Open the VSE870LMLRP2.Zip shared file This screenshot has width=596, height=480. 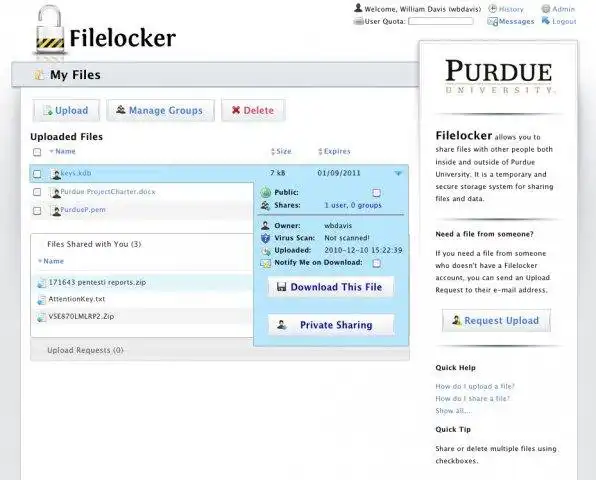pos(81,316)
